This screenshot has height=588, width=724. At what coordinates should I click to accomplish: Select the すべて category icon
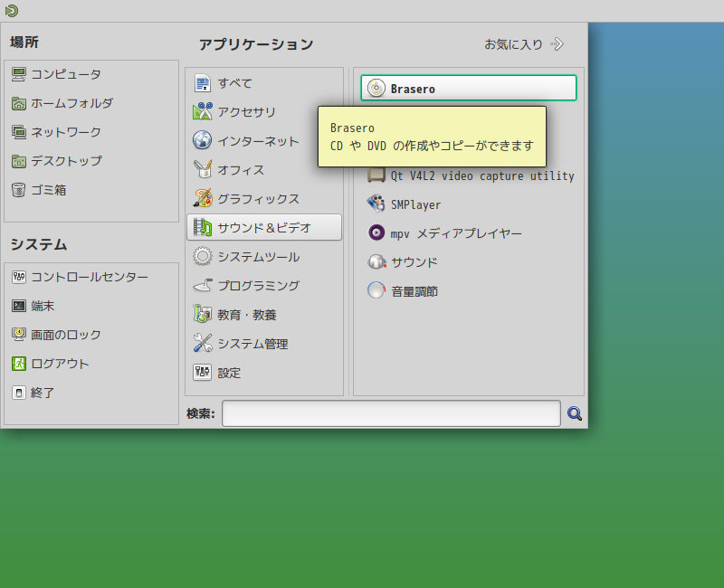coord(202,83)
